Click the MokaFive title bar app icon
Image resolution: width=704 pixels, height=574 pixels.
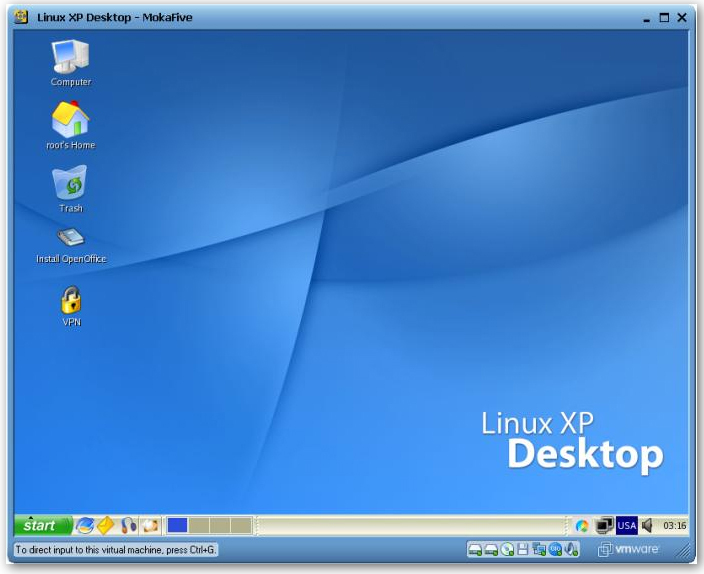pyautogui.click(x=21, y=17)
